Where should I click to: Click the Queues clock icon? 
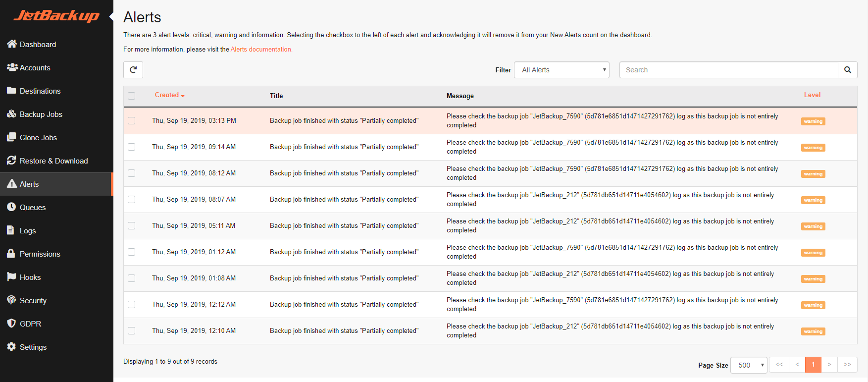click(x=11, y=207)
